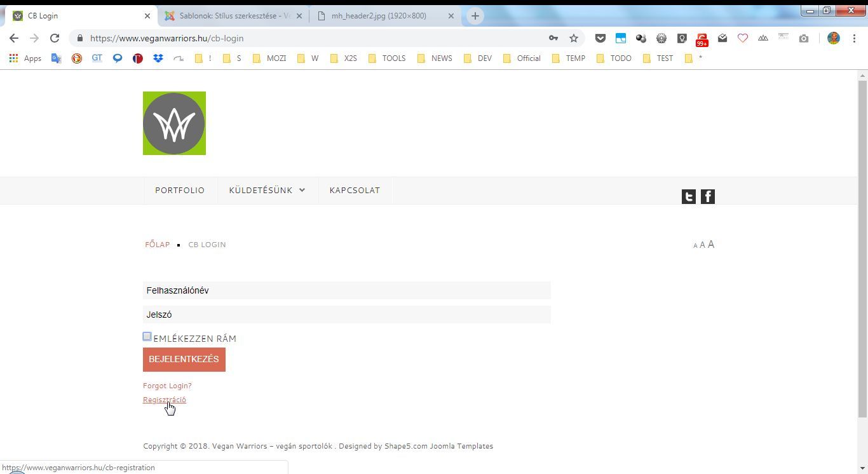Bookmark page with the star icon
The image size is (868, 474).
[574, 38]
